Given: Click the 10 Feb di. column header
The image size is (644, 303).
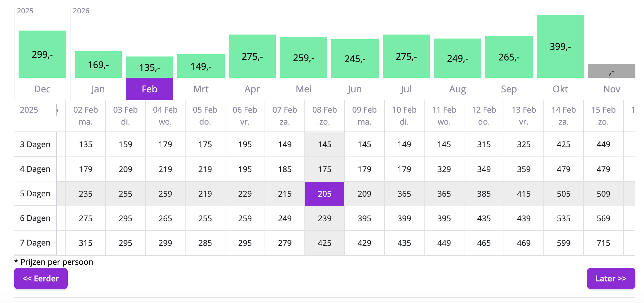Looking at the screenshot, I should pos(404,116).
